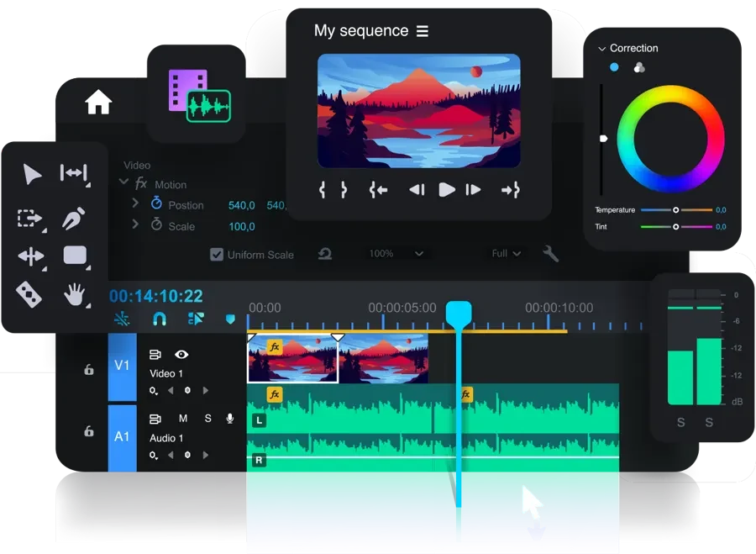This screenshot has height=554, width=756.
Task: Mark Out point in the monitor
Action: click(344, 190)
